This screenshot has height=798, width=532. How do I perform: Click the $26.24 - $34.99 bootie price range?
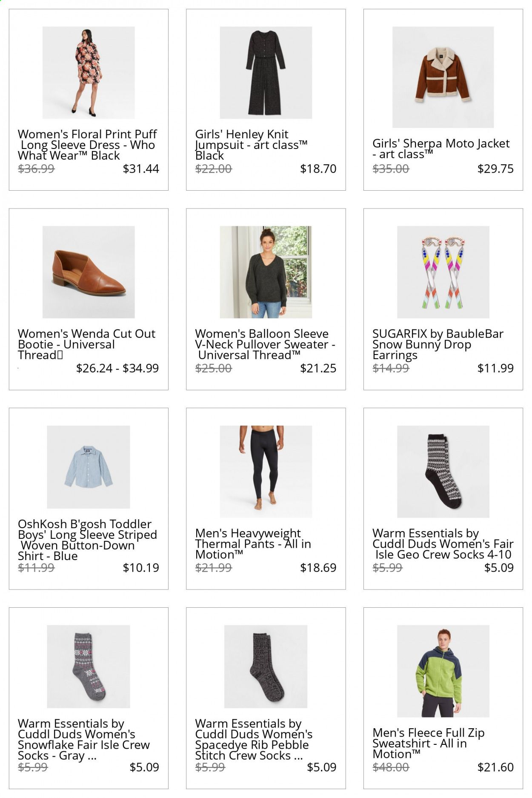(x=117, y=368)
